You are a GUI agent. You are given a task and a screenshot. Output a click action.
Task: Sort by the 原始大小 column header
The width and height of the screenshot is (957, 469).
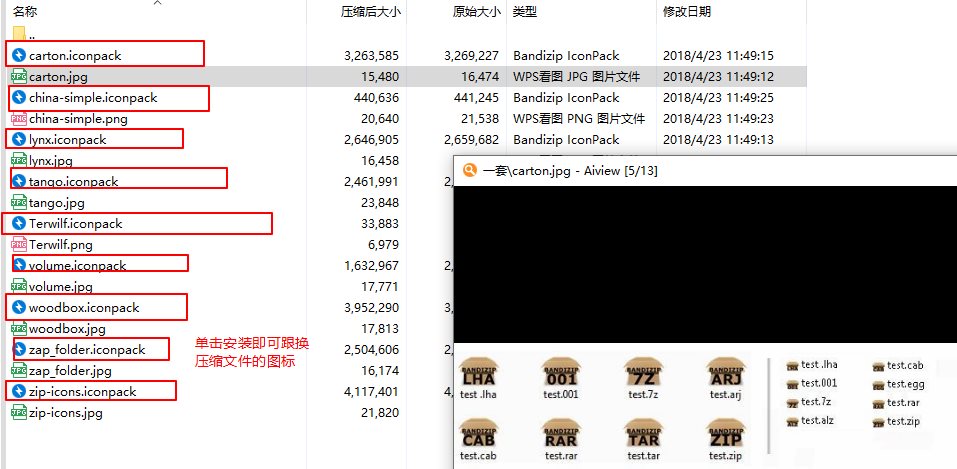[x=477, y=12]
